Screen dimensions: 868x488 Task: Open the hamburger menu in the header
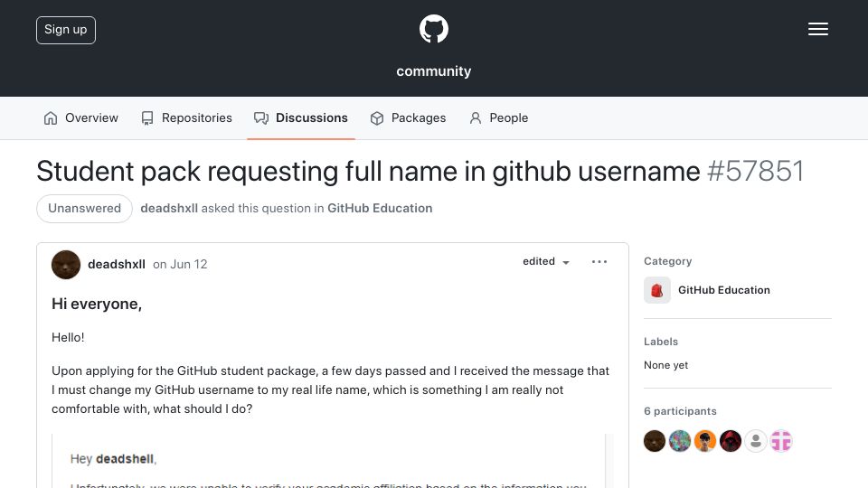pyautogui.click(x=817, y=29)
